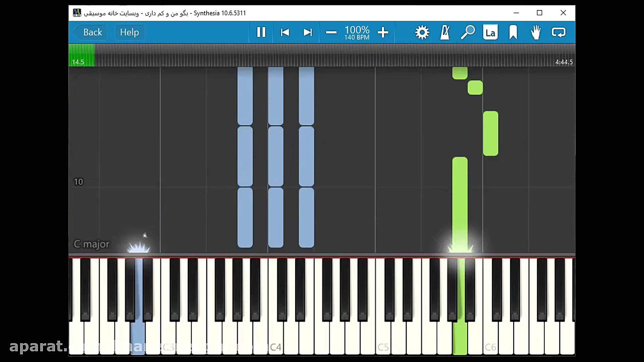Skip forward to the next section
Viewport: 644px width, 362px height.
point(308,32)
